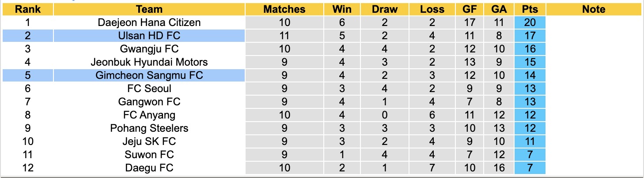Select the Matches column header

point(284,9)
